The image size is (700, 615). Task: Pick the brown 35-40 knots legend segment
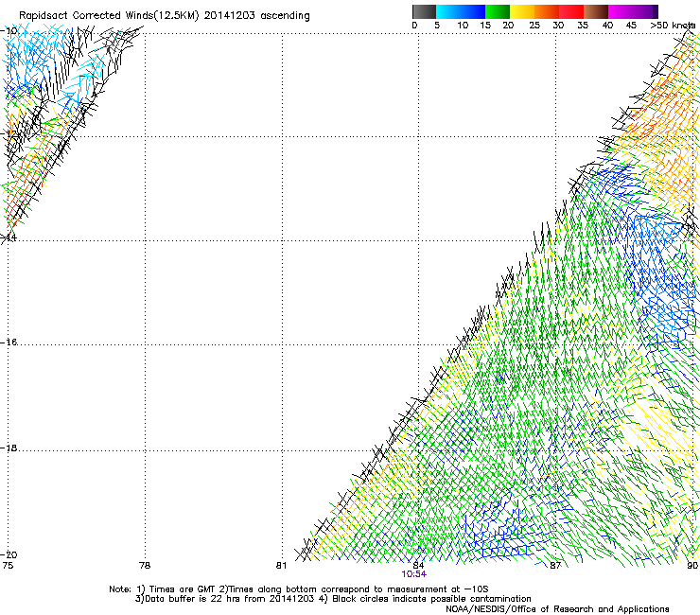coord(596,11)
